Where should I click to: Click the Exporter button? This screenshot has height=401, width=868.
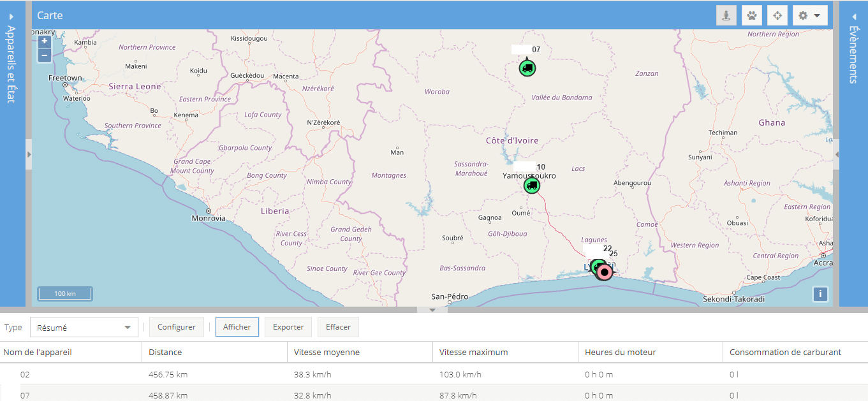[x=288, y=326]
